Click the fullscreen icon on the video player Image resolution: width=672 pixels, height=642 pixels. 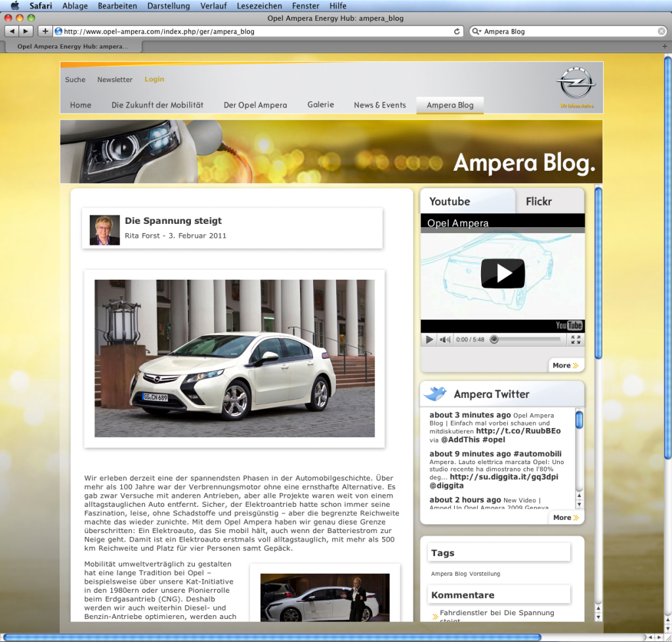[x=576, y=339]
